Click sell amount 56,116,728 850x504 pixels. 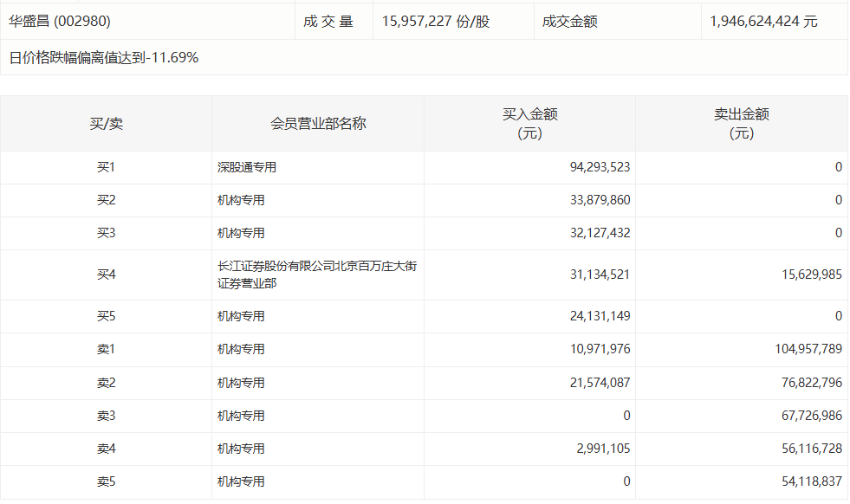812,449
